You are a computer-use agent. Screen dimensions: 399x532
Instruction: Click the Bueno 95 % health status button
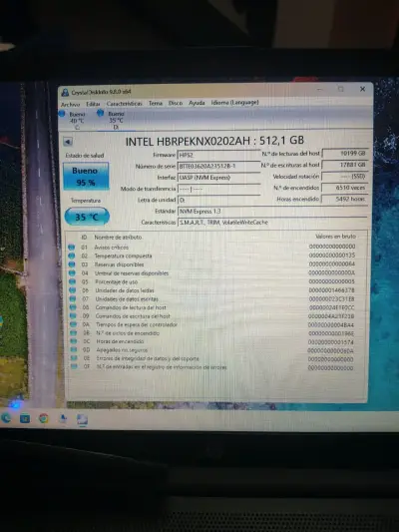click(x=86, y=176)
